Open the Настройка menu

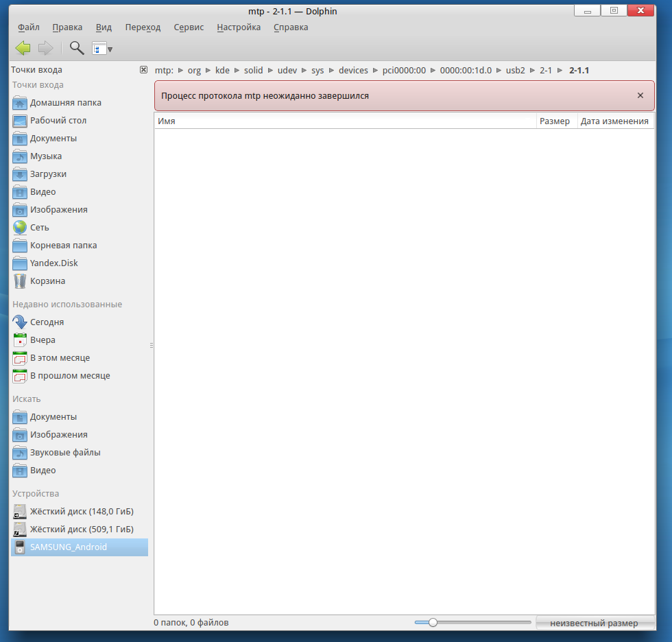(x=239, y=27)
